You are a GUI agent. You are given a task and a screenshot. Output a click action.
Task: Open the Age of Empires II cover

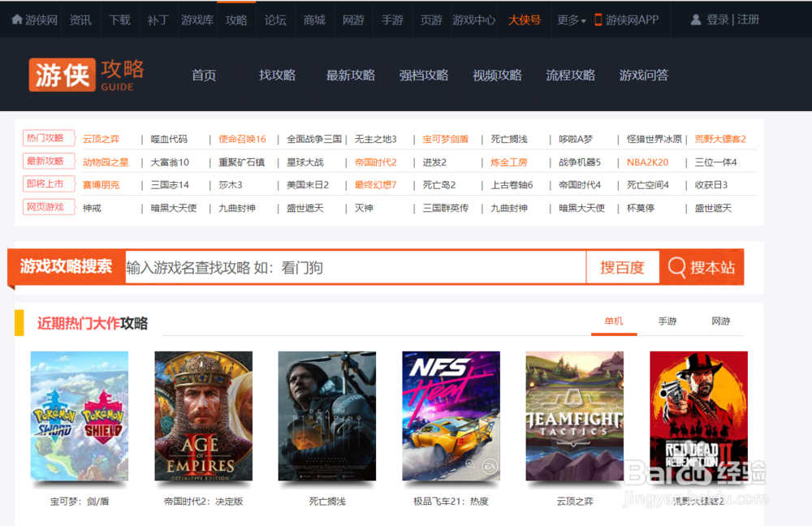click(x=203, y=416)
